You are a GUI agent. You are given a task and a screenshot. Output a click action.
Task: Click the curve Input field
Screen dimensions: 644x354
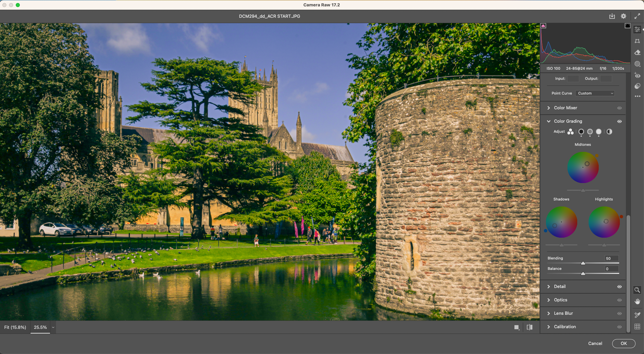[573, 78]
